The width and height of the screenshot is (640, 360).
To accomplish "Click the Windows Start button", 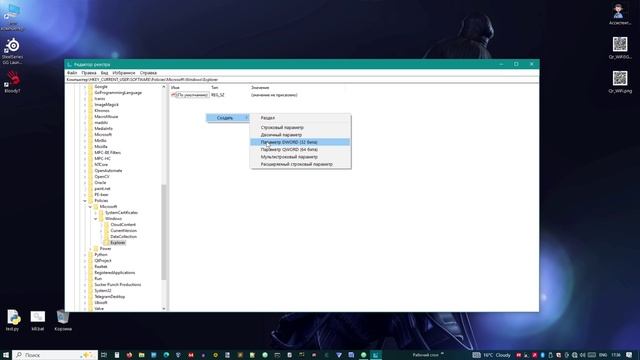I will click(x=6, y=355).
